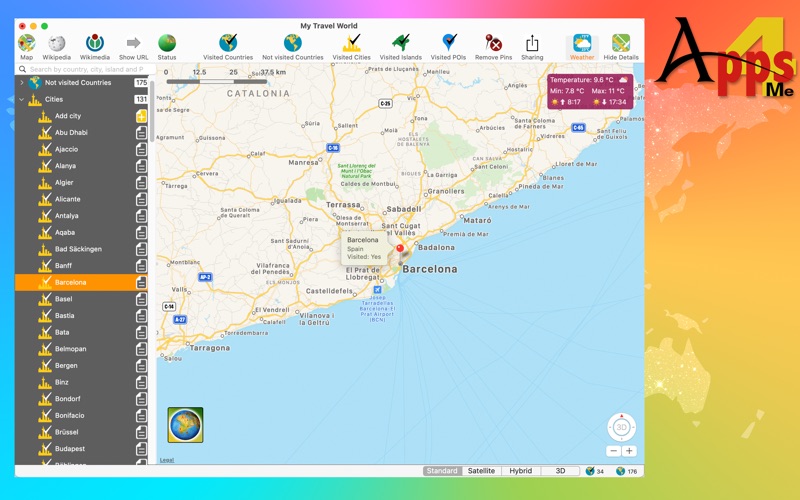Open the notes icon for Abu Dhabi
This screenshot has height=500, width=800.
[x=141, y=133]
